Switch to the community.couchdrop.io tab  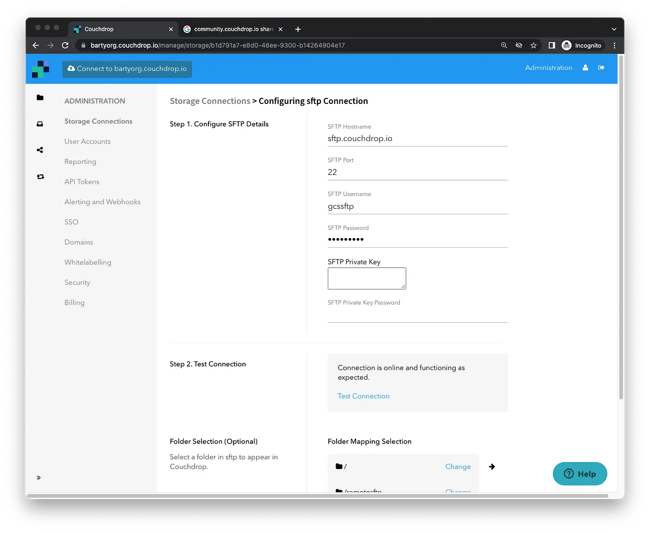(x=233, y=29)
